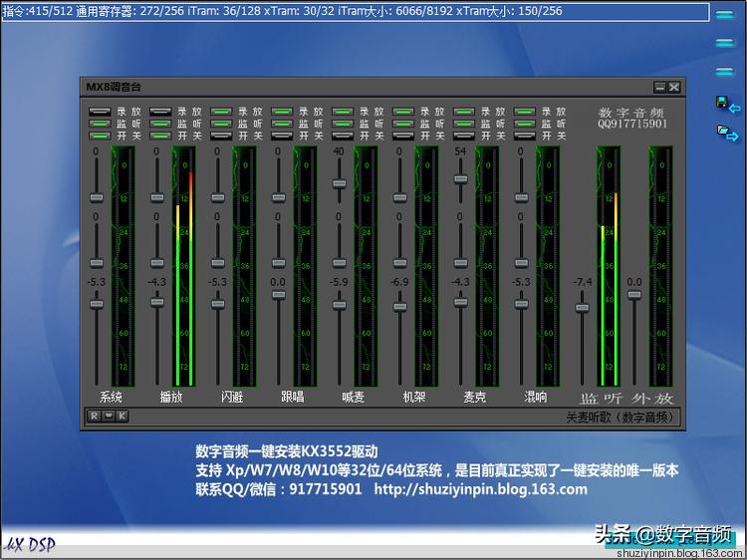Image resolution: width=747 pixels, height=560 pixels.
Task: Toggle 监听 on the 系统 channel
Action: point(100,124)
